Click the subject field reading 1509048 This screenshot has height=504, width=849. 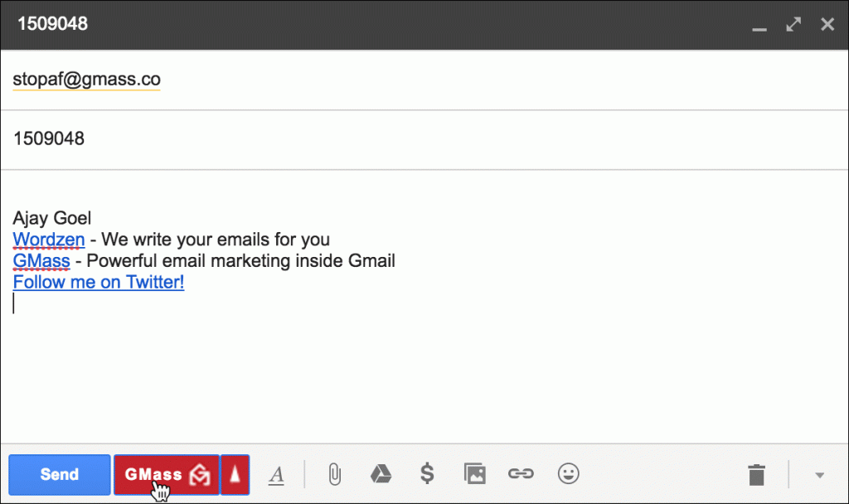coord(48,138)
